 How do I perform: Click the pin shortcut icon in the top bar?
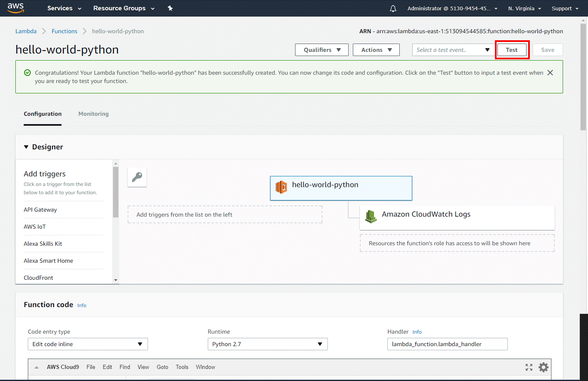point(170,8)
